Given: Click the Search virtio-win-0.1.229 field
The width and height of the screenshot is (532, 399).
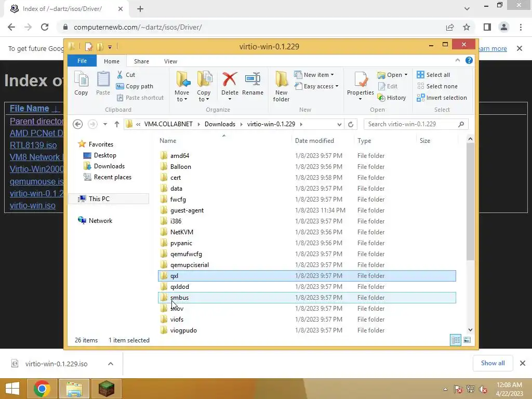Looking at the screenshot, I should point(416,124).
